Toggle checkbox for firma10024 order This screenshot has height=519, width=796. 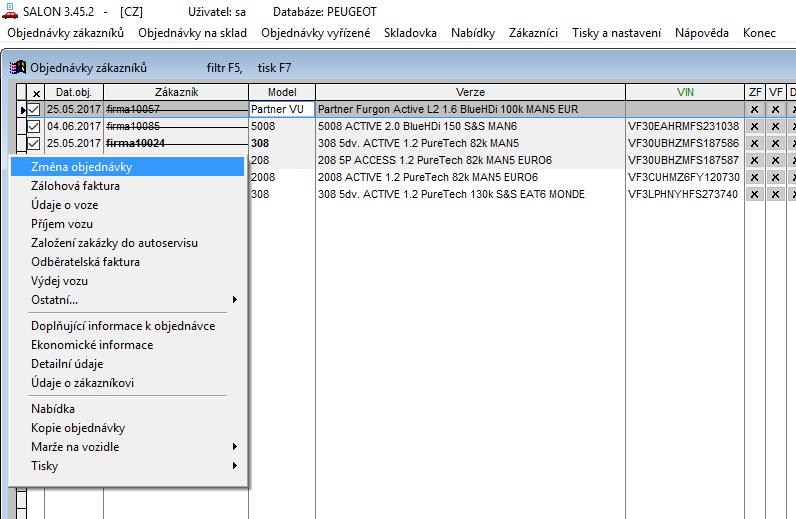point(34,143)
